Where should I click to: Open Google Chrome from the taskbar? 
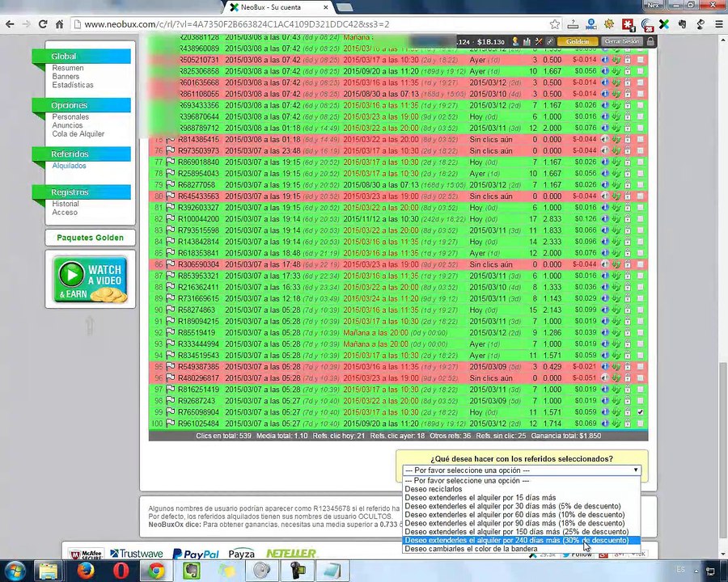(x=156, y=571)
